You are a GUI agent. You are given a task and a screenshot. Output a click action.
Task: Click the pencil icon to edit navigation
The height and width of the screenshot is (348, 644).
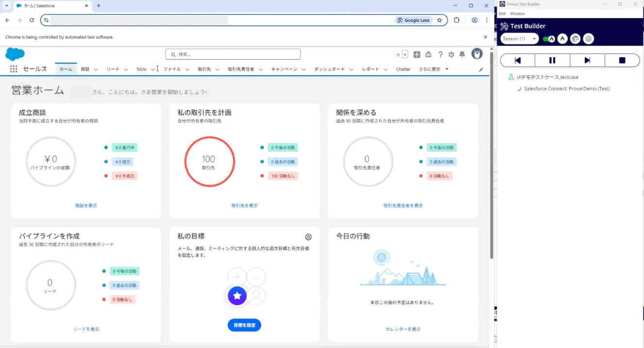[481, 69]
